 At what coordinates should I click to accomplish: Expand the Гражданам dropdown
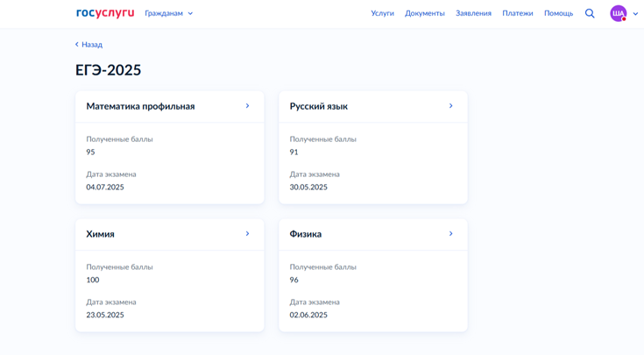click(169, 13)
